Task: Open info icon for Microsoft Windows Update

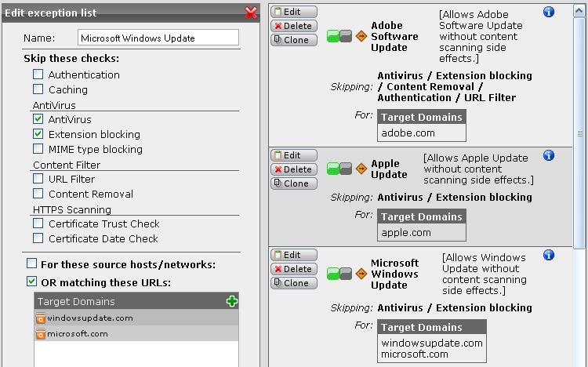Action: pyautogui.click(x=549, y=255)
